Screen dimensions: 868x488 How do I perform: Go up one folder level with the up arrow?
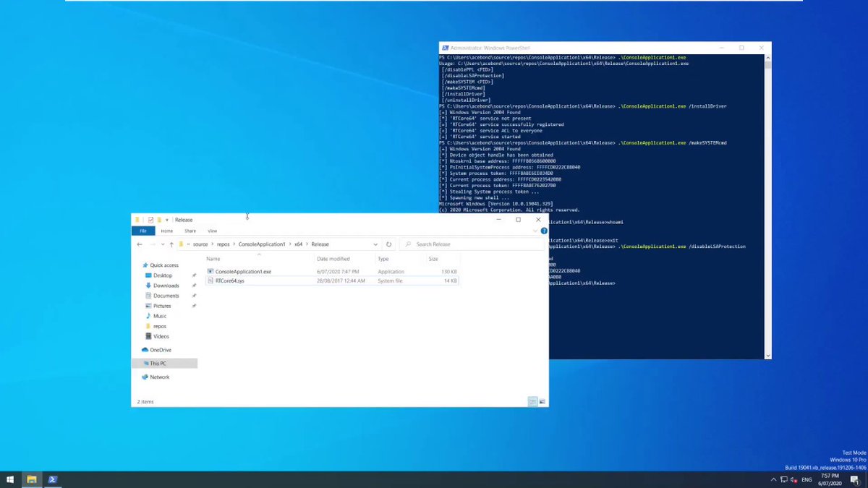tap(171, 244)
